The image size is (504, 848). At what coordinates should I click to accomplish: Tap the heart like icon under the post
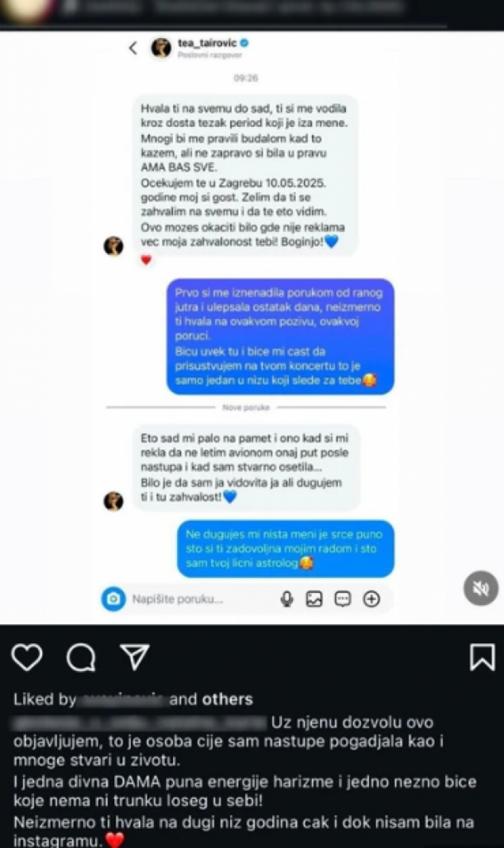point(27,657)
